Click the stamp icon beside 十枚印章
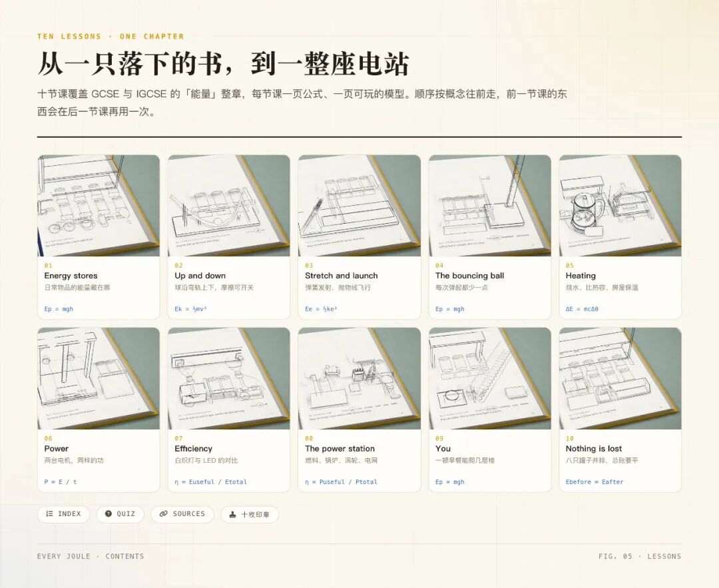Viewport: 719px width, 588px height. [233, 514]
